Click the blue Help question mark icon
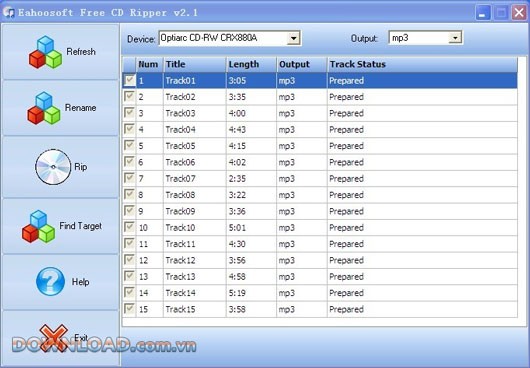The width and height of the screenshot is (530, 368). 50,281
